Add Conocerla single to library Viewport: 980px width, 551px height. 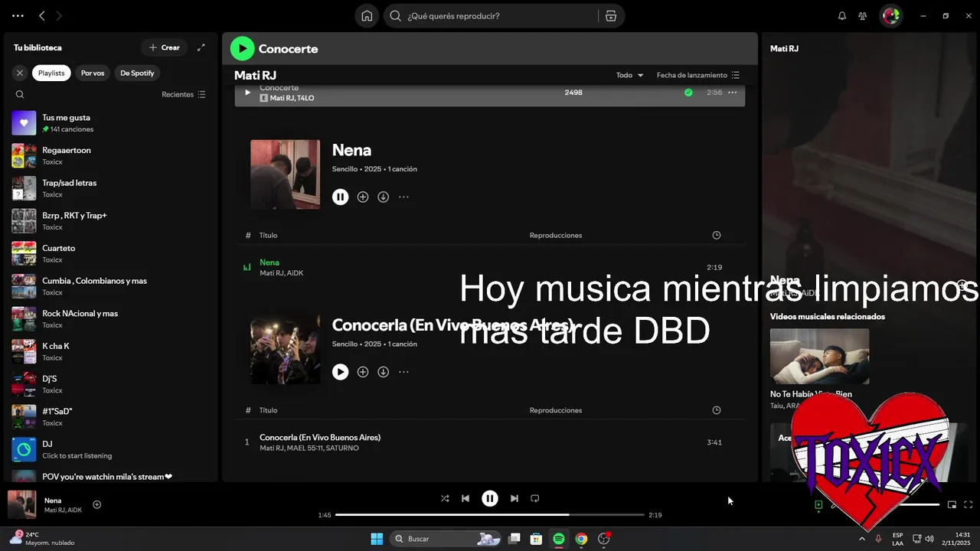(x=363, y=372)
